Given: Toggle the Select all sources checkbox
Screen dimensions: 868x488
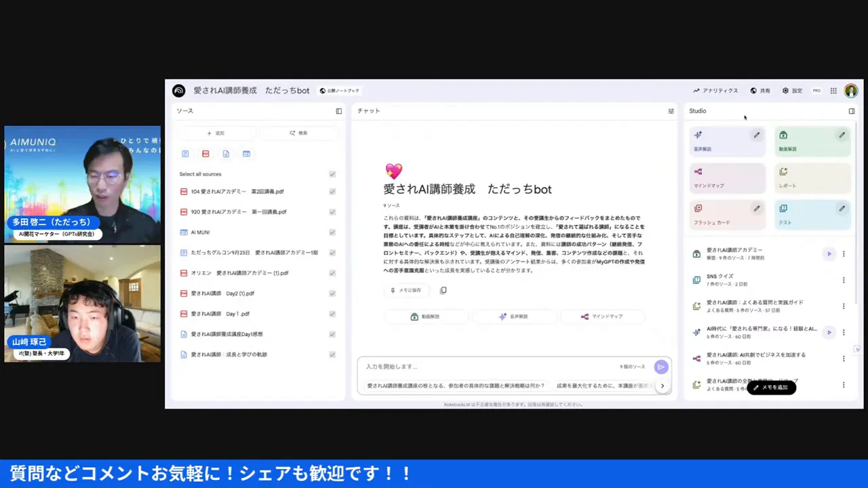Looking at the screenshot, I should tap(332, 174).
